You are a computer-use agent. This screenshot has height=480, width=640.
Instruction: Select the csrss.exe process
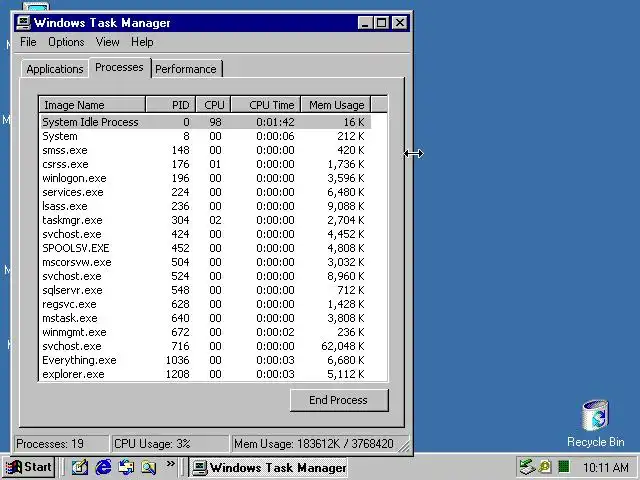click(x=206, y=164)
